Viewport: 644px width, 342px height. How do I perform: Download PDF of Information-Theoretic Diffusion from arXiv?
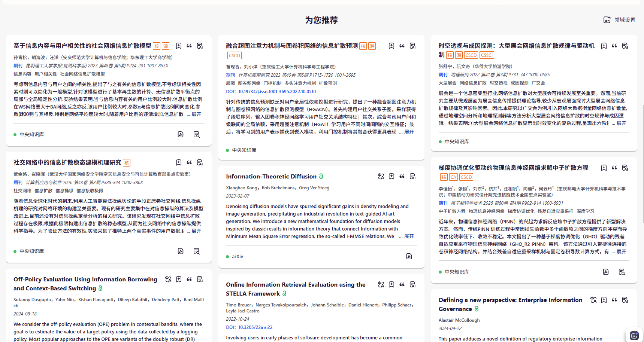(x=409, y=256)
